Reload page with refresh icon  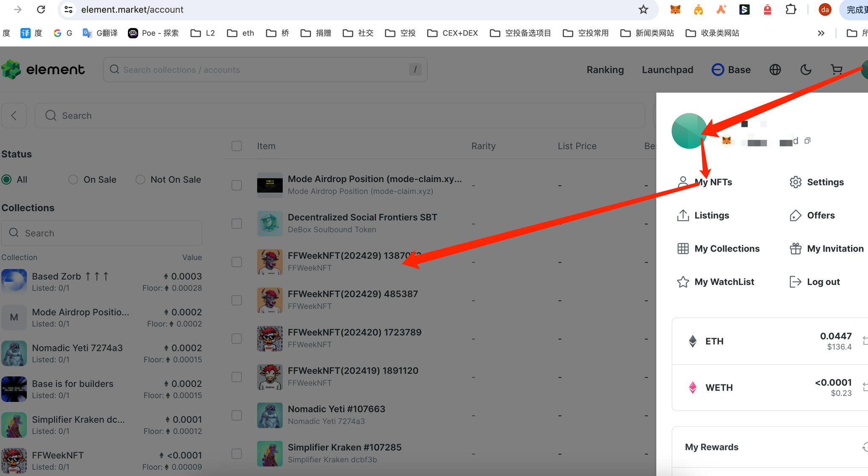[41, 9]
